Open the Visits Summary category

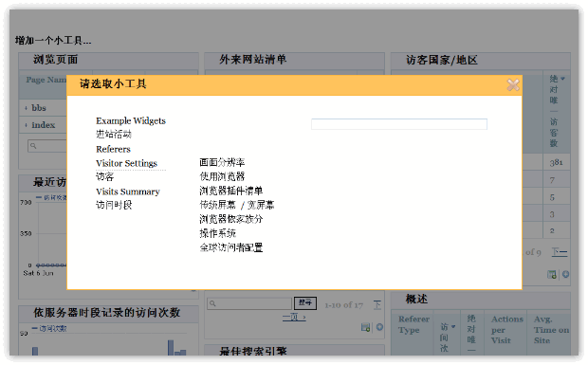tap(128, 192)
